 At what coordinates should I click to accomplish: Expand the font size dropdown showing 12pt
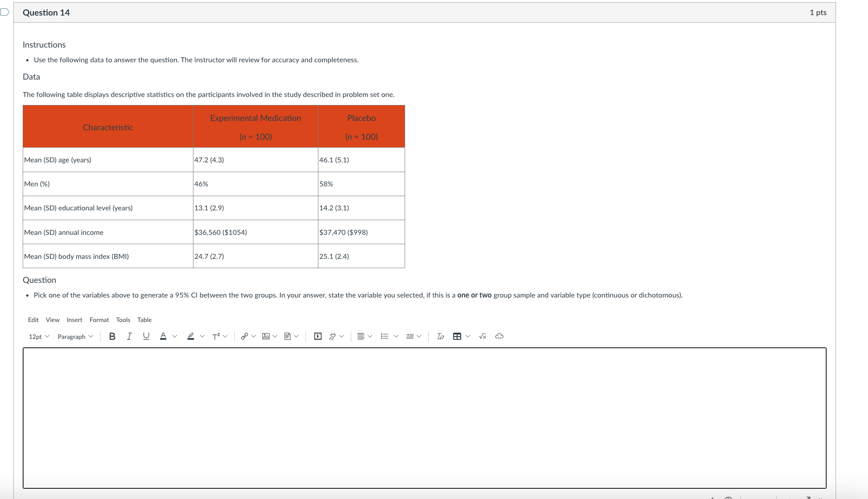[x=38, y=337]
